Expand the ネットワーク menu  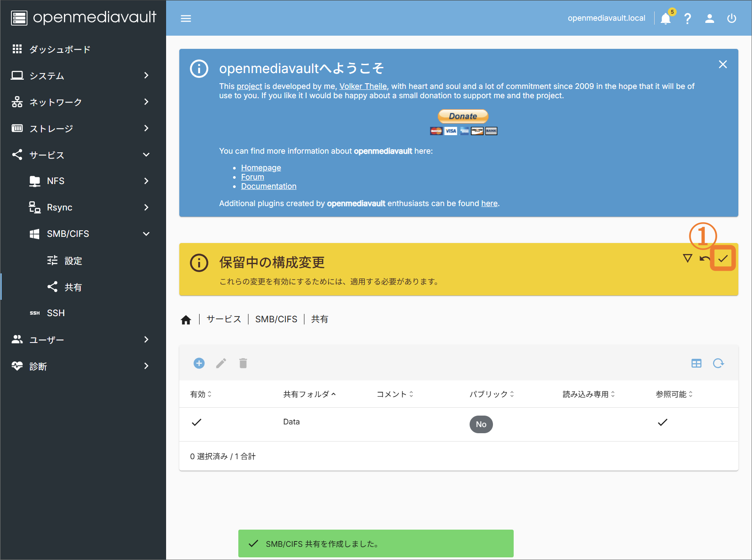click(x=83, y=102)
